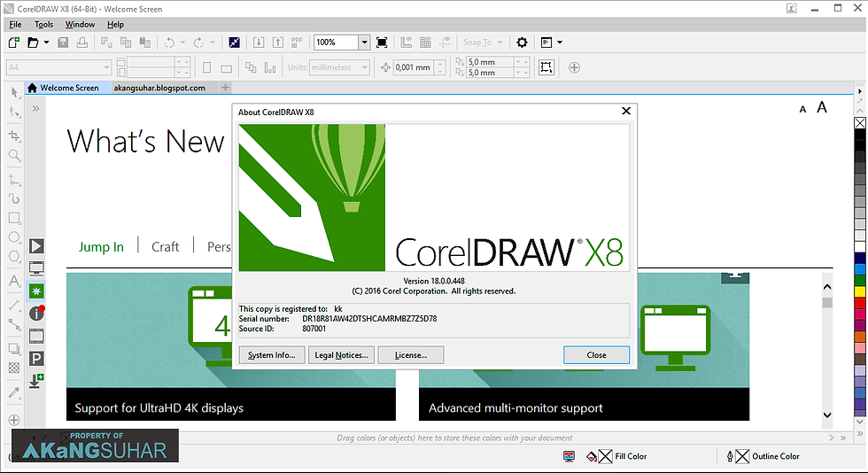Select the Text tool
This screenshot has height=473, width=868.
(14, 281)
